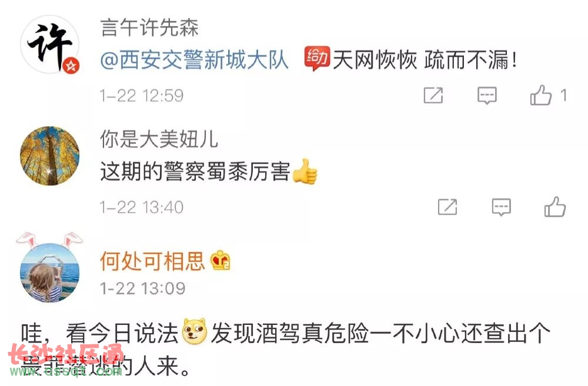
Task: Click the verified badge on 许 avatar
Action: 71,66
